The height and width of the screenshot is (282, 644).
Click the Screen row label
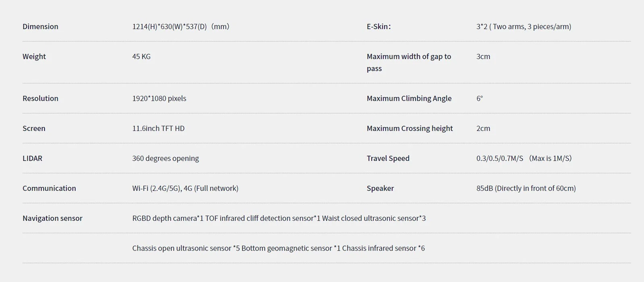[34, 129]
